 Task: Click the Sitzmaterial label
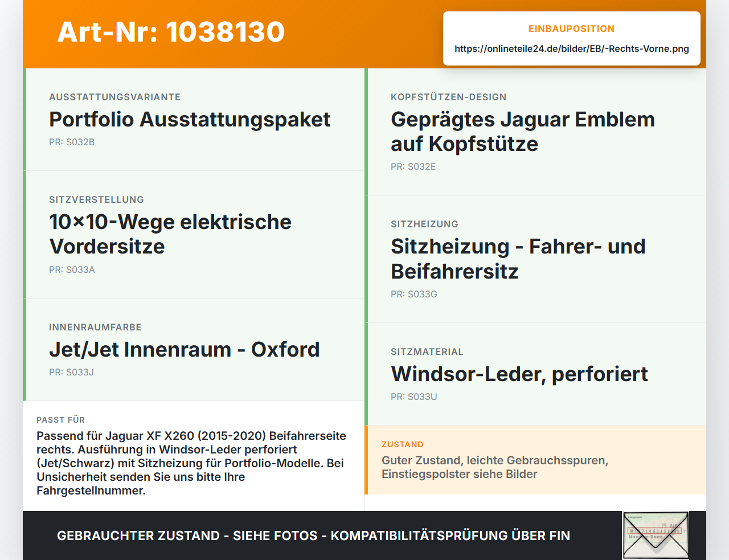427,352
